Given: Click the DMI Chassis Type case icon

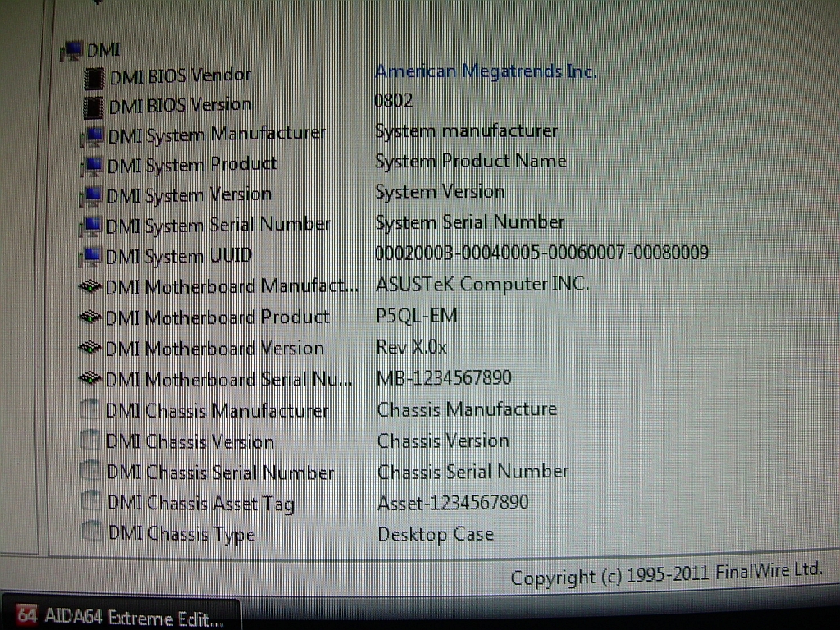Looking at the screenshot, I should (x=91, y=532).
